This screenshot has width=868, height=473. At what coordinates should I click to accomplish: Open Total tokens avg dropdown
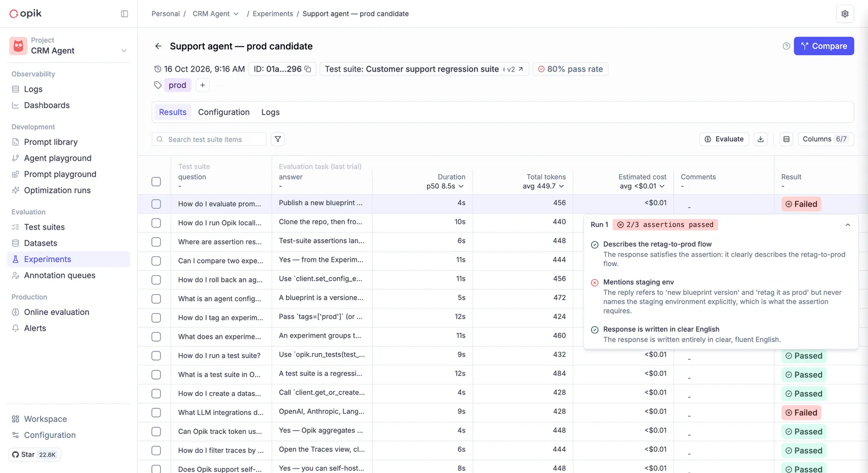(544, 186)
